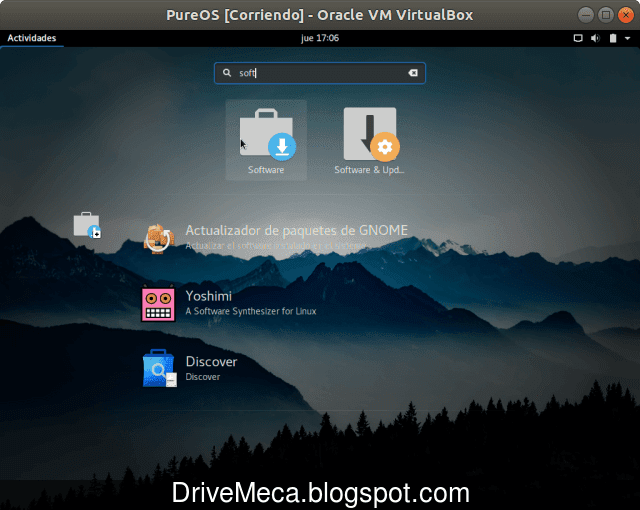Open the volume status icon
This screenshot has width=640, height=510.
point(596,38)
